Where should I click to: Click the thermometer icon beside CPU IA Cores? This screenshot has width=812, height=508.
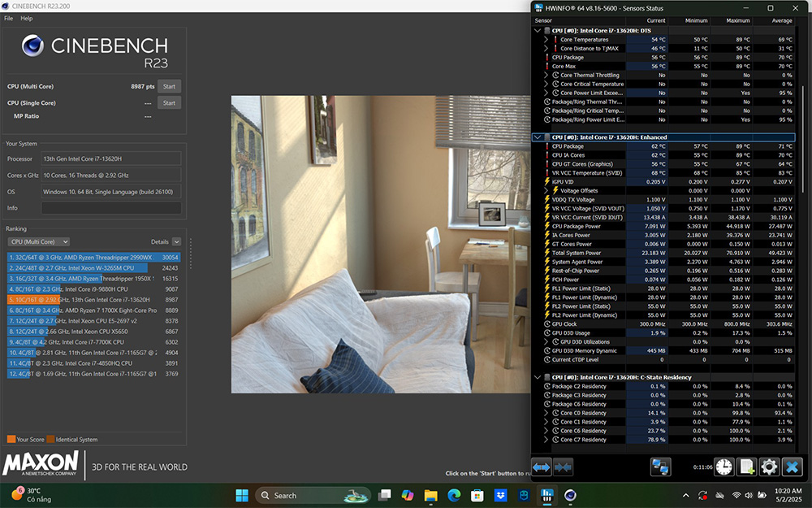tap(546, 155)
